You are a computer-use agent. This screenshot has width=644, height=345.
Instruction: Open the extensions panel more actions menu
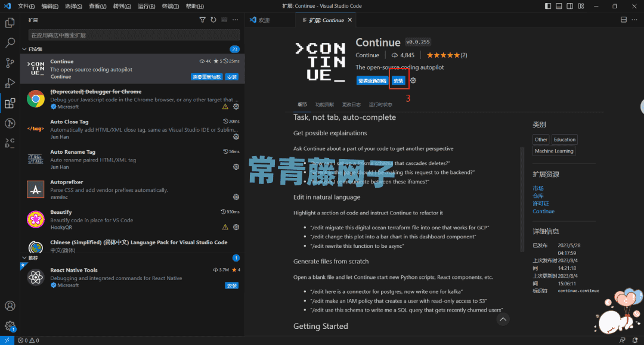click(236, 20)
